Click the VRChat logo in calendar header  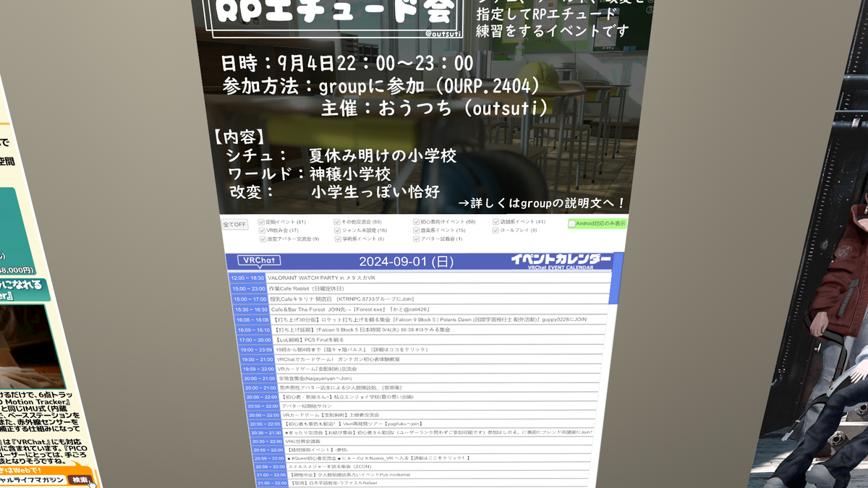point(260,261)
